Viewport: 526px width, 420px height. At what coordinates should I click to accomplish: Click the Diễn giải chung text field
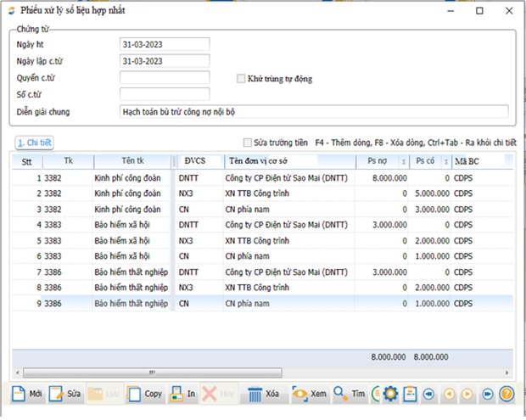pos(314,111)
